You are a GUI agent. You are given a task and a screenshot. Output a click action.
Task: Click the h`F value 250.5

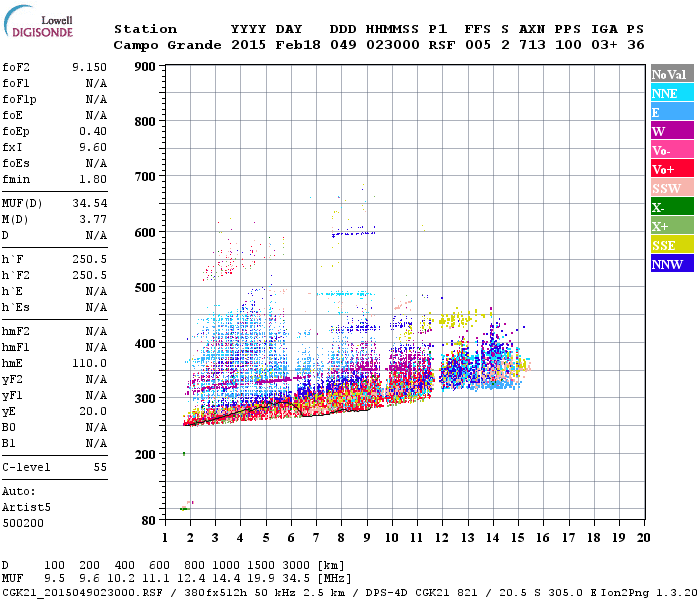(x=89, y=259)
